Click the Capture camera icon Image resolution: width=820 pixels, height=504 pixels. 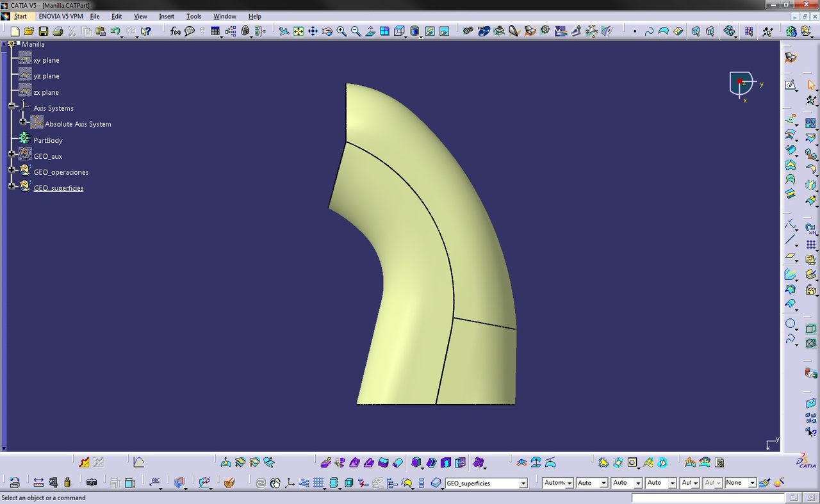(92, 483)
